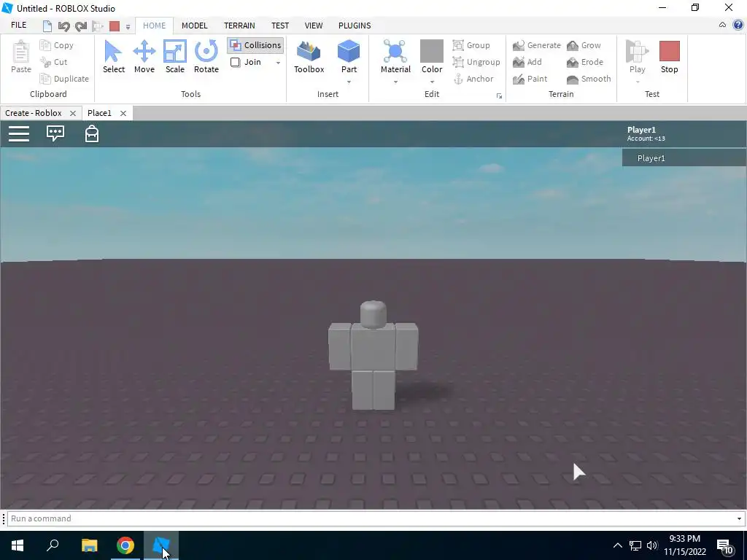Open the command bar history dropdown
The width and height of the screenshot is (747, 560).
(x=739, y=518)
